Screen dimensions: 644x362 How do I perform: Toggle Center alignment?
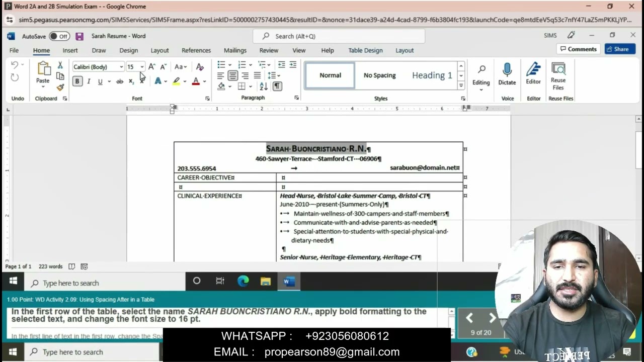pos(232,75)
